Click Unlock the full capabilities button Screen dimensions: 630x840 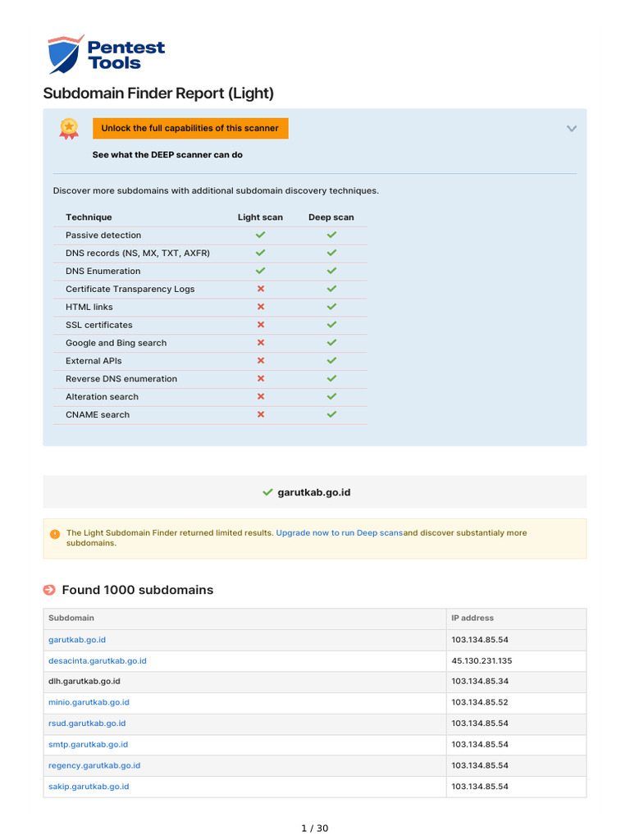(x=190, y=129)
